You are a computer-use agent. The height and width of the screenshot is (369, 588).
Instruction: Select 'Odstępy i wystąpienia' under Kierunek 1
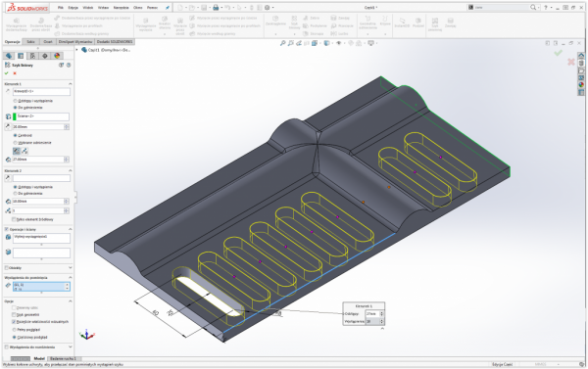pyautogui.click(x=16, y=101)
